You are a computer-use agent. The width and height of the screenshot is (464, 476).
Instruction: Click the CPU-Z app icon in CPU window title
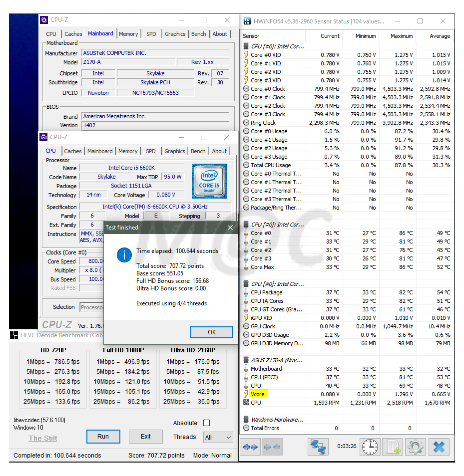tap(43, 137)
